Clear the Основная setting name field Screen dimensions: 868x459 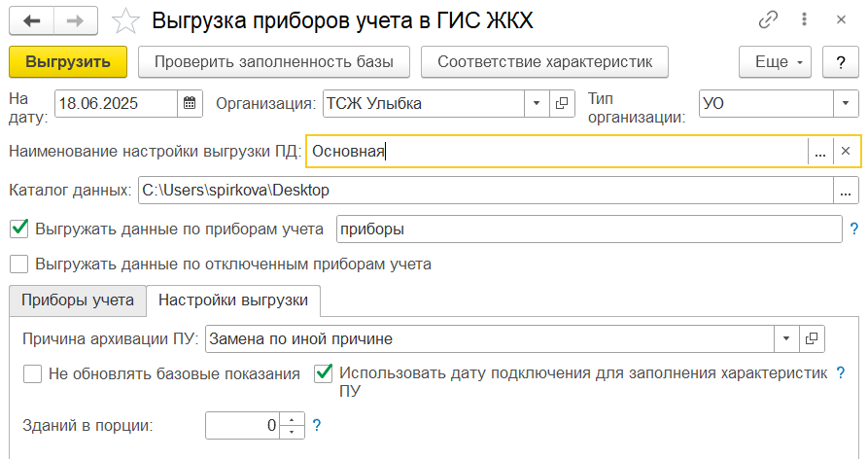click(846, 151)
